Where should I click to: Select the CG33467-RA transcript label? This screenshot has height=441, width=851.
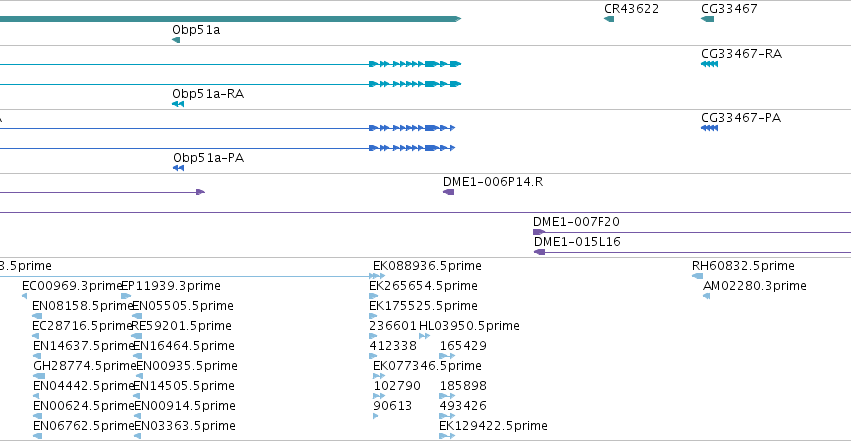tap(741, 54)
